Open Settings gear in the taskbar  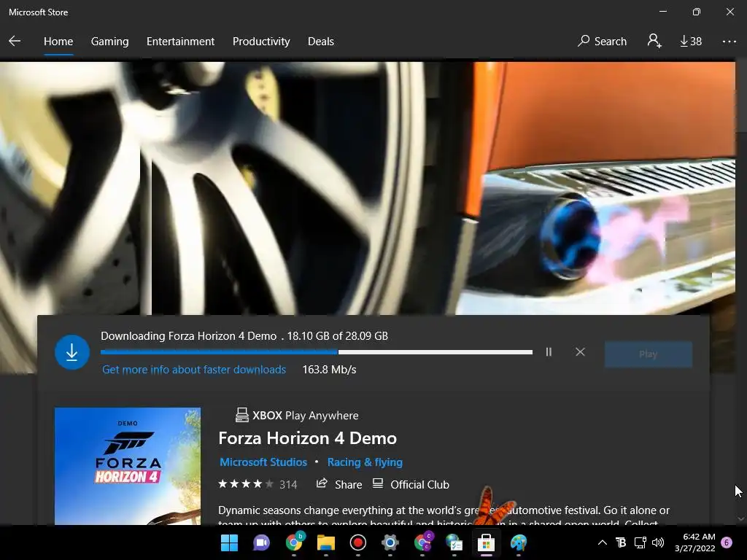click(x=390, y=542)
